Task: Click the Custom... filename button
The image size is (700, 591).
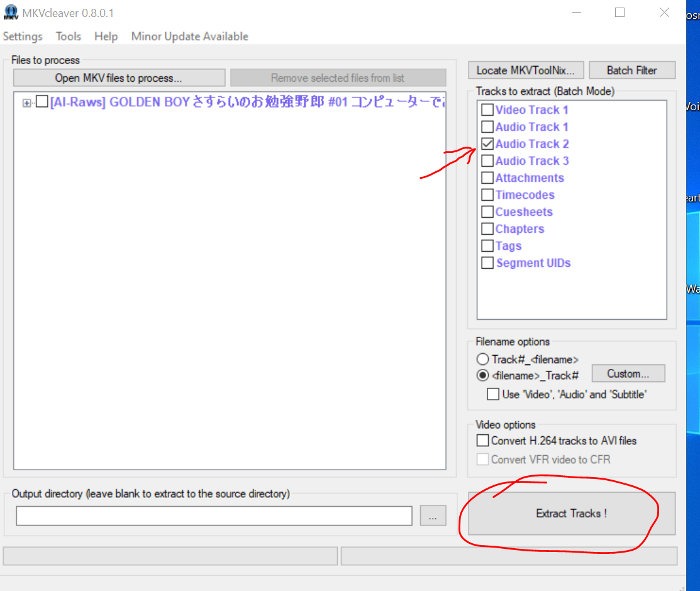Action: (628, 373)
